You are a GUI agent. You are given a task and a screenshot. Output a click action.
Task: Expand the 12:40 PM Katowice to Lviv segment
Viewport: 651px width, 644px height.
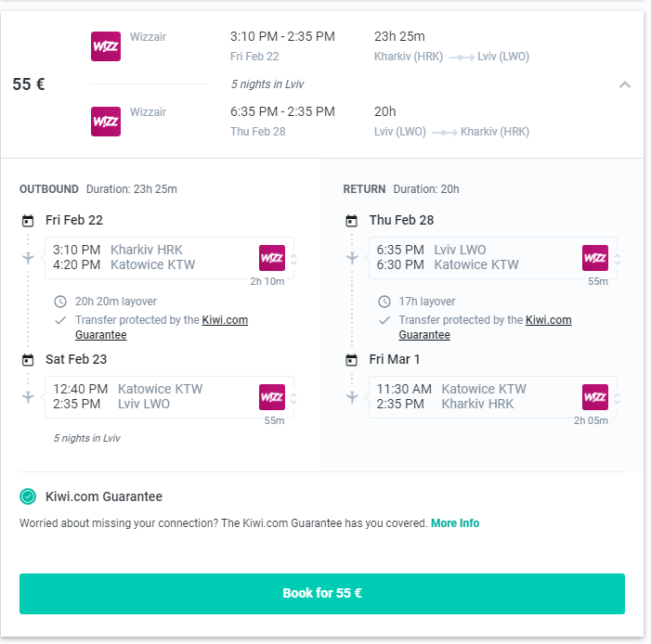(x=294, y=398)
